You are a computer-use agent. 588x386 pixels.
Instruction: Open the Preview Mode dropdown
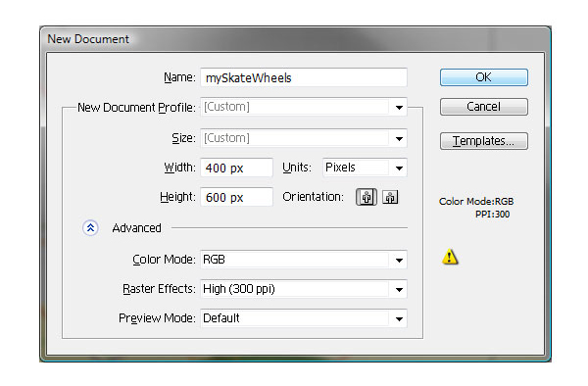point(304,318)
